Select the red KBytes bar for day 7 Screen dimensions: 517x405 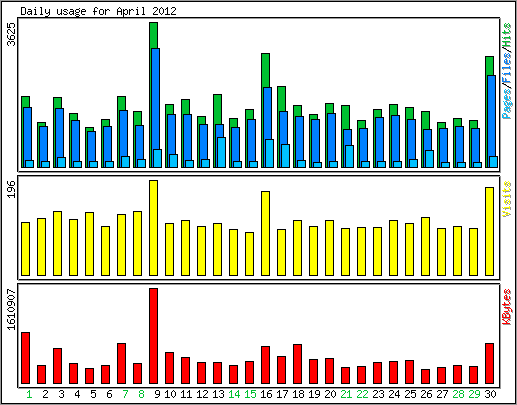click(121, 363)
